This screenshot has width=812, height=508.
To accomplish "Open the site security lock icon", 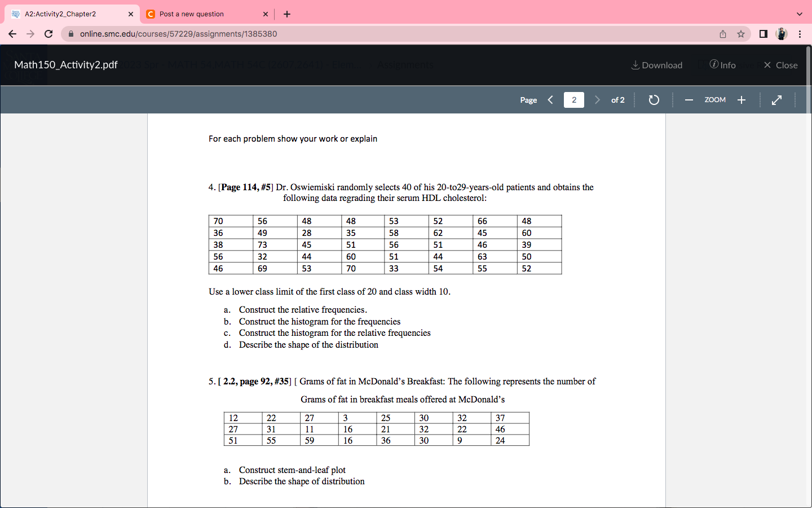I will click(70, 33).
